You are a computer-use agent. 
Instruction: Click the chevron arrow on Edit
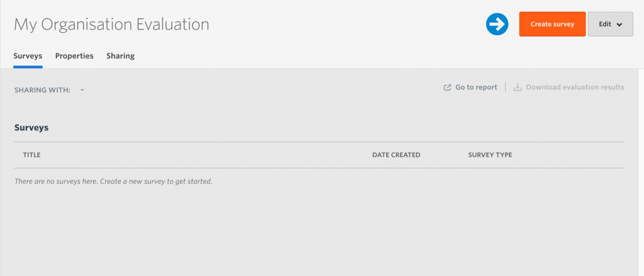coord(619,25)
